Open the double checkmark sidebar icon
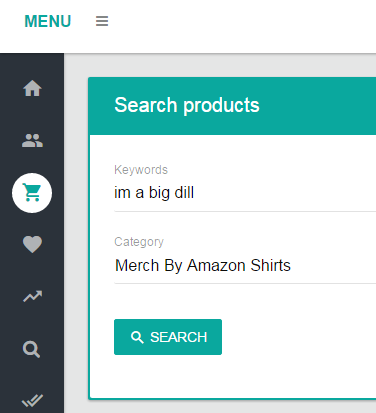The height and width of the screenshot is (413, 376). pyautogui.click(x=32, y=400)
